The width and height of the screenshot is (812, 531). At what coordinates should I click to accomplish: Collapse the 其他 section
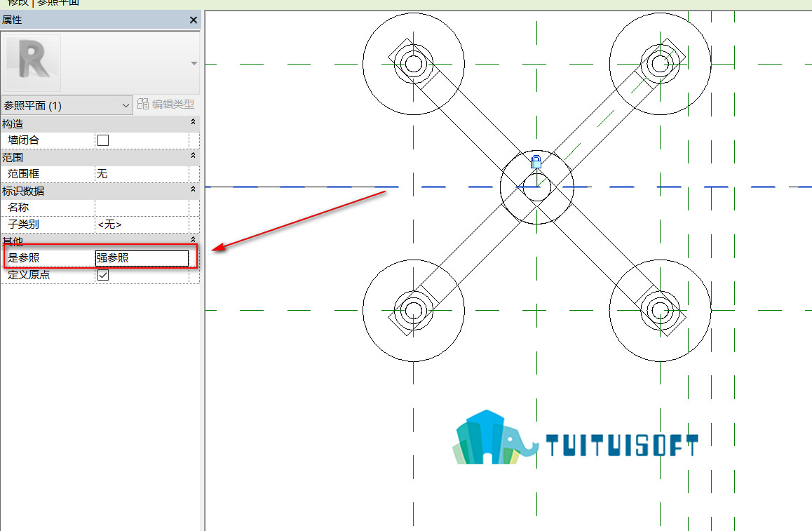(x=193, y=239)
